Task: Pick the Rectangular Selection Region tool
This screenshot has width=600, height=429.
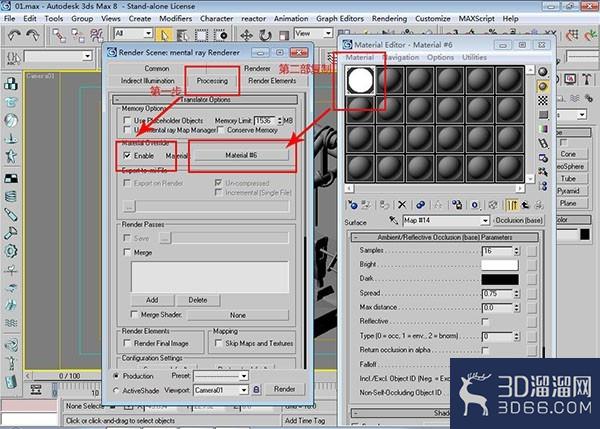Action: (x=201, y=36)
